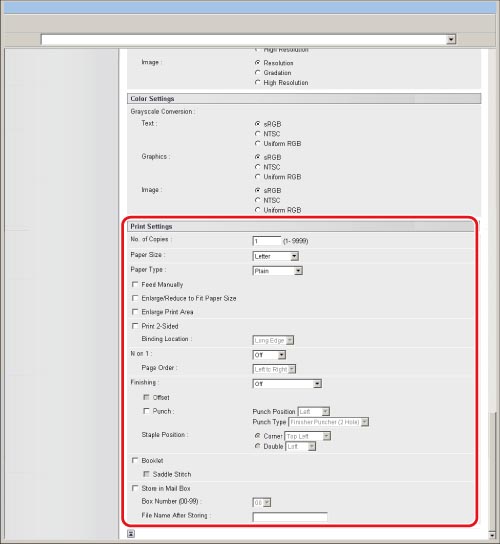The image size is (500, 544).
Task: Tick the Booklet checkbox
Action: click(135, 460)
